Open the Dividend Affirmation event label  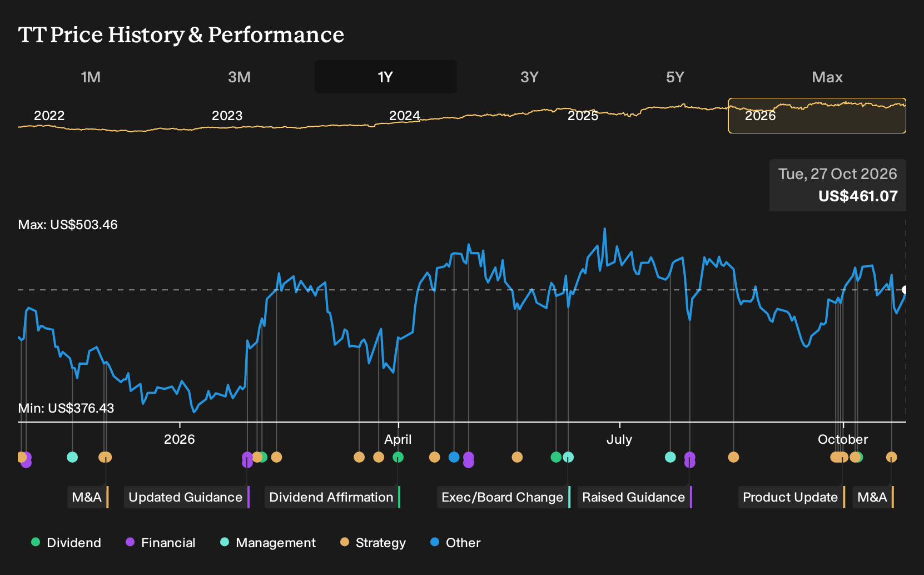(x=332, y=497)
